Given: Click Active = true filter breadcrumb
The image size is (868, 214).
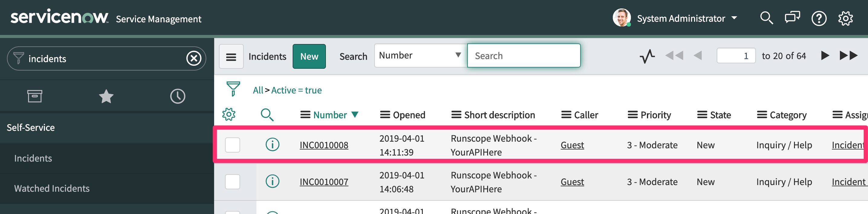Looking at the screenshot, I should coord(297,90).
